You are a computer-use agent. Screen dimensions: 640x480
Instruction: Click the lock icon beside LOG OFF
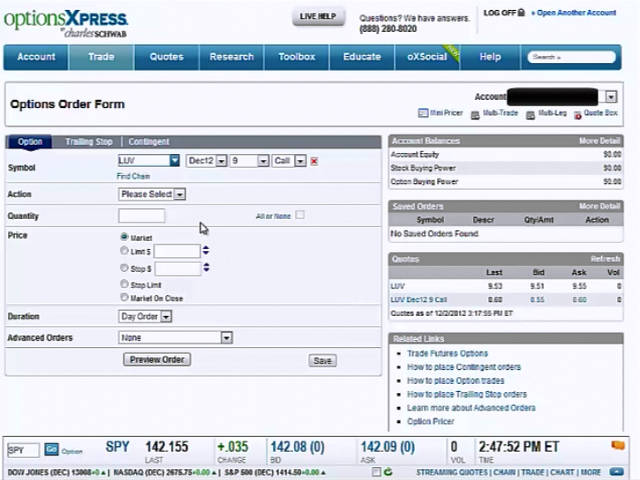(x=521, y=13)
